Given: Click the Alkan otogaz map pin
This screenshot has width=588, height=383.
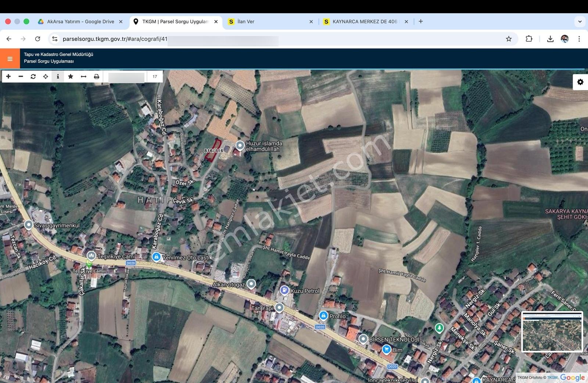Looking at the screenshot, I should click(251, 284).
